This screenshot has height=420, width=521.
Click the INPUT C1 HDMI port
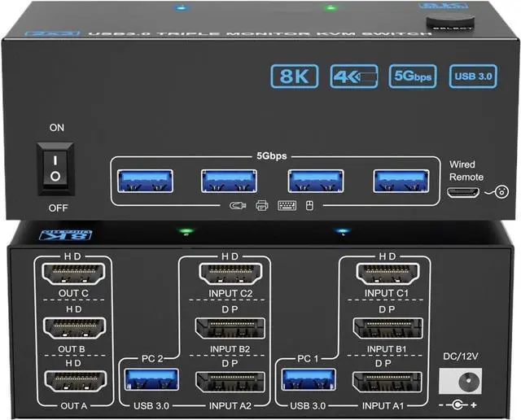387,273
